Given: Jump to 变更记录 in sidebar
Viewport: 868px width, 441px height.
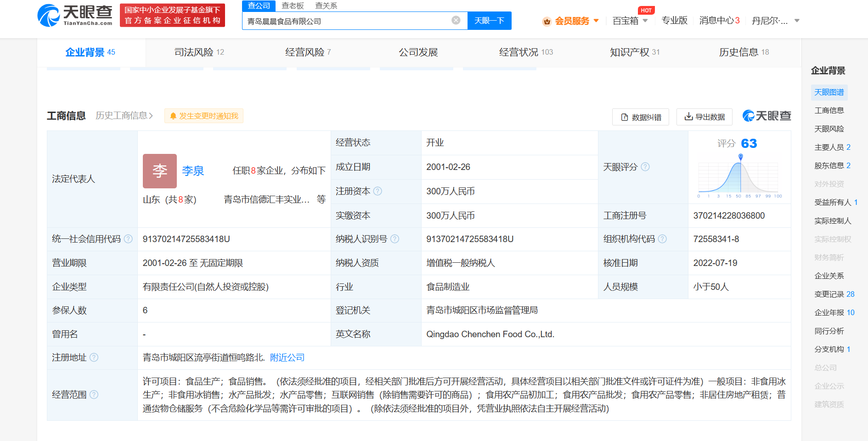Looking at the screenshot, I should coord(834,294).
